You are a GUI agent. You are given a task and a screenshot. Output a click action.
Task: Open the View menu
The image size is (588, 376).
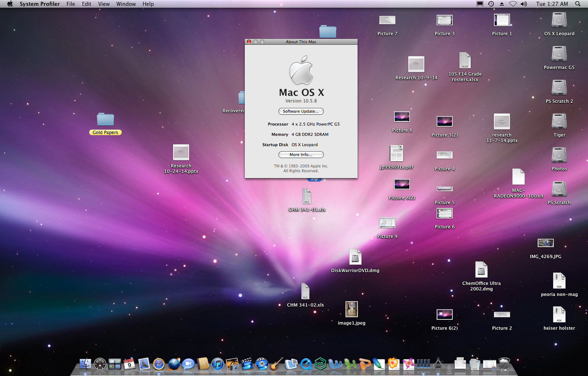tap(104, 4)
